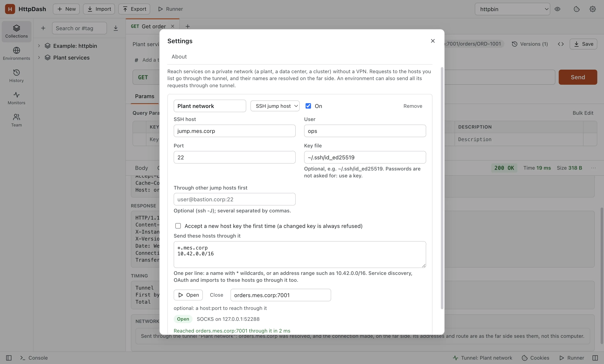Click the Export button

(x=134, y=9)
